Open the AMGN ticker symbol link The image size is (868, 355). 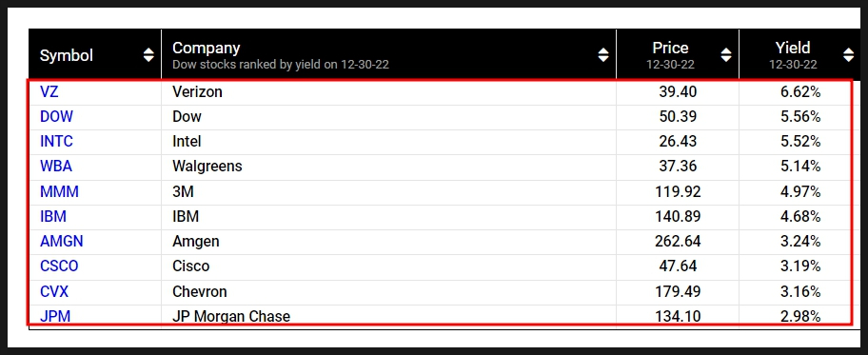coord(62,242)
